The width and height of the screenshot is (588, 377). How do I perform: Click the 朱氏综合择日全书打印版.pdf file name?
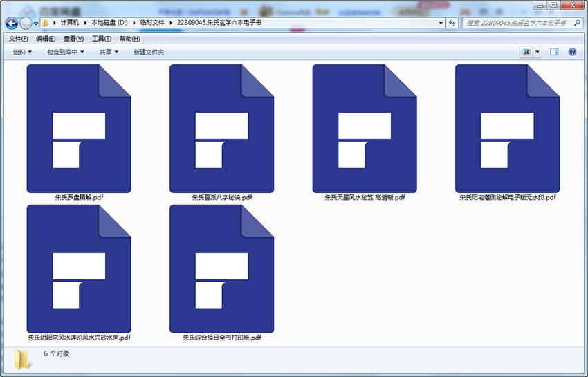pyautogui.click(x=222, y=338)
